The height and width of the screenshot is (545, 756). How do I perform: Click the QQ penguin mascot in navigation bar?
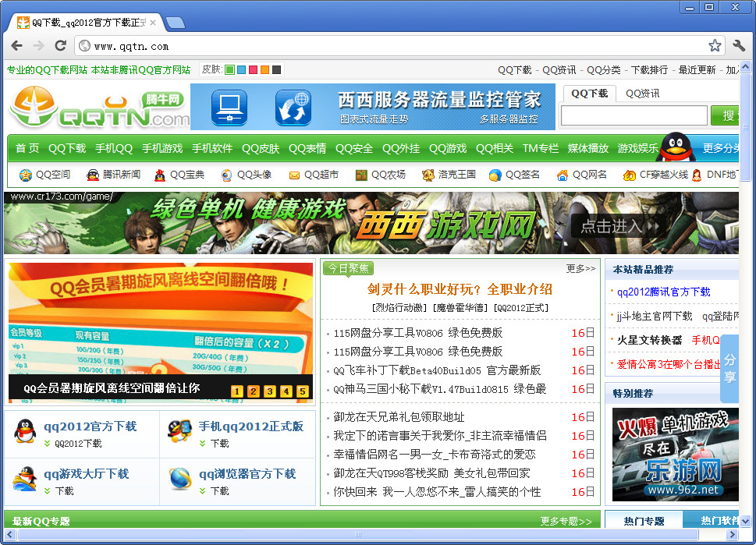pos(676,147)
